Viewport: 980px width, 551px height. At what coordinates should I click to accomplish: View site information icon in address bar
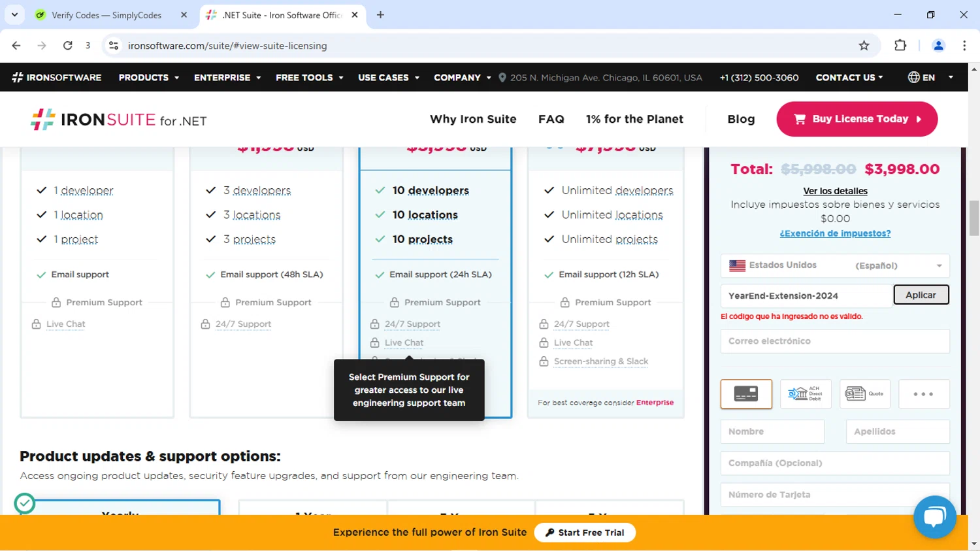click(x=114, y=45)
